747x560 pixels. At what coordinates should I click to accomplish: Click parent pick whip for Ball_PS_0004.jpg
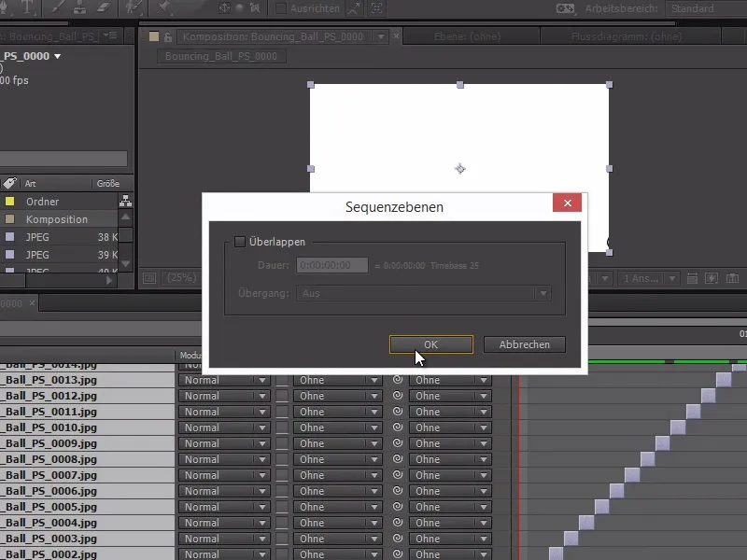398,523
